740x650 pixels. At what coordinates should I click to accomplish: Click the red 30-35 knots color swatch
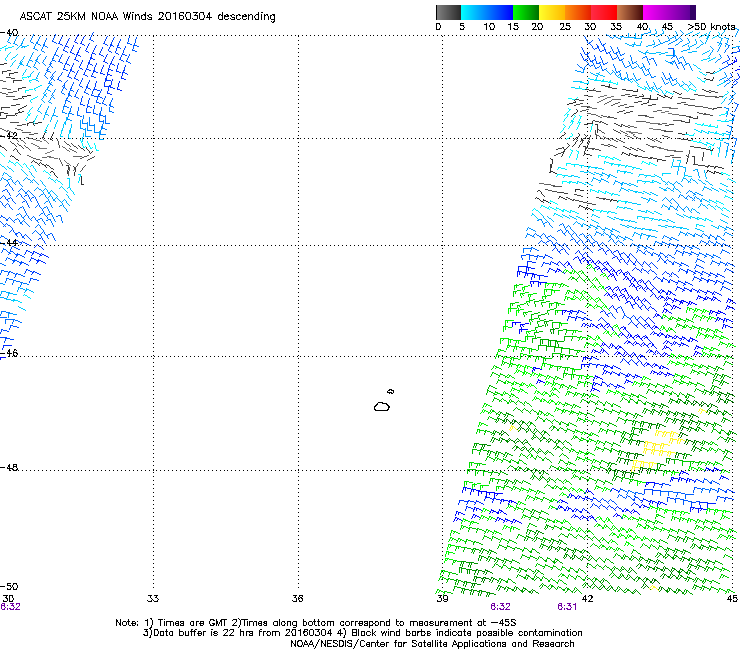click(604, 13)
